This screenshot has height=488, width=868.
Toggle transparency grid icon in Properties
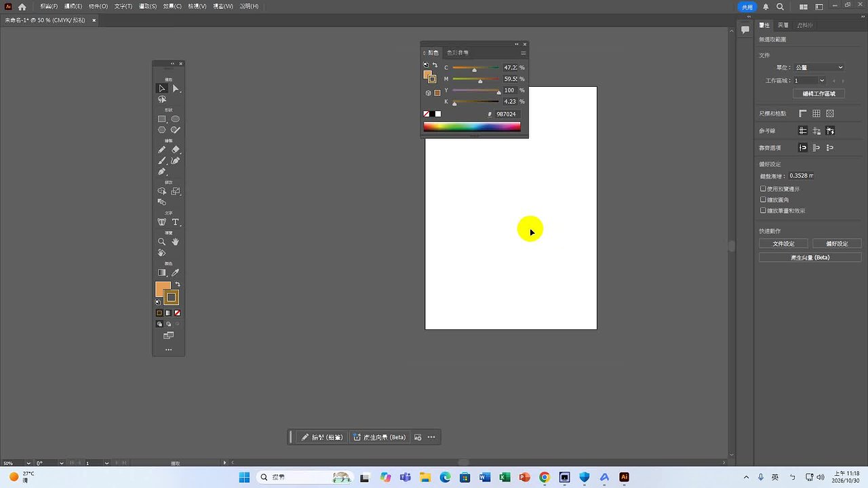[830, 114]
